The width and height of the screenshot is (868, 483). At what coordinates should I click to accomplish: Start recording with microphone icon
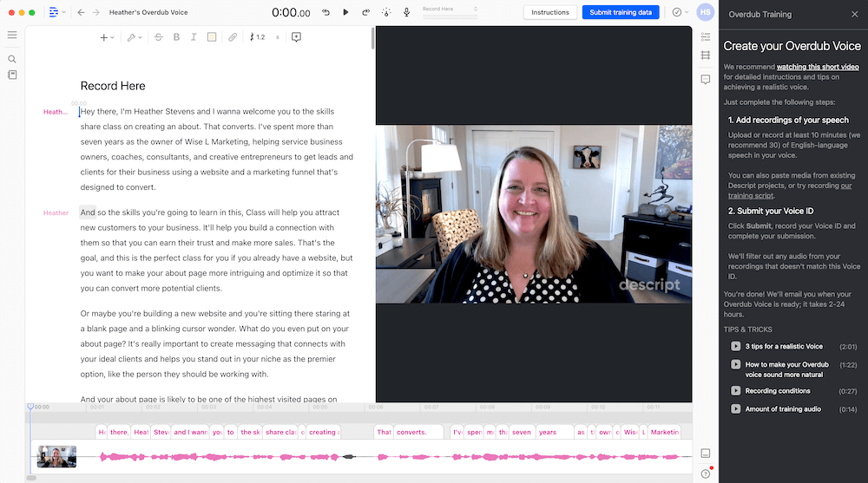click(x=406, y=12)
